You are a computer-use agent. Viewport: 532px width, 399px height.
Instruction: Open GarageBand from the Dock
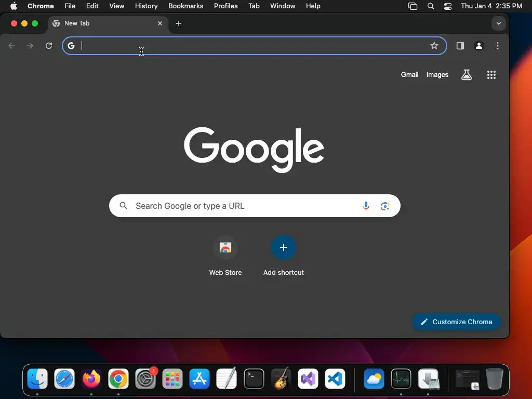tap(281, 379)
